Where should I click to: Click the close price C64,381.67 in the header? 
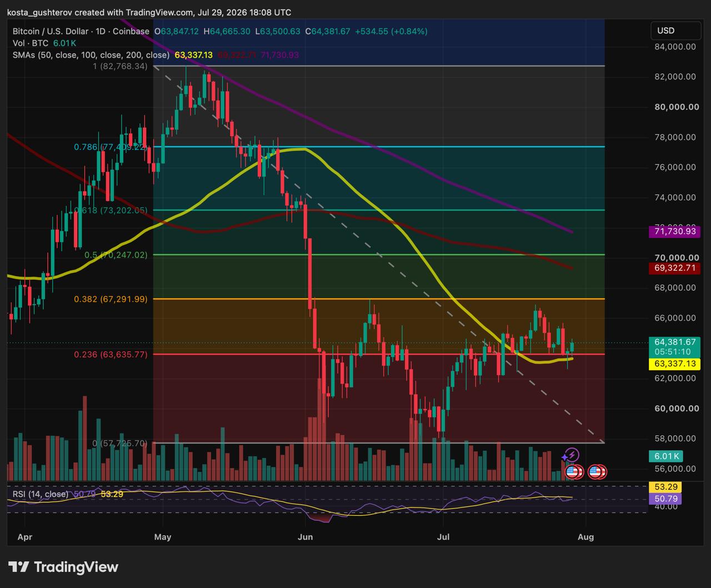(x=328, y=32)
